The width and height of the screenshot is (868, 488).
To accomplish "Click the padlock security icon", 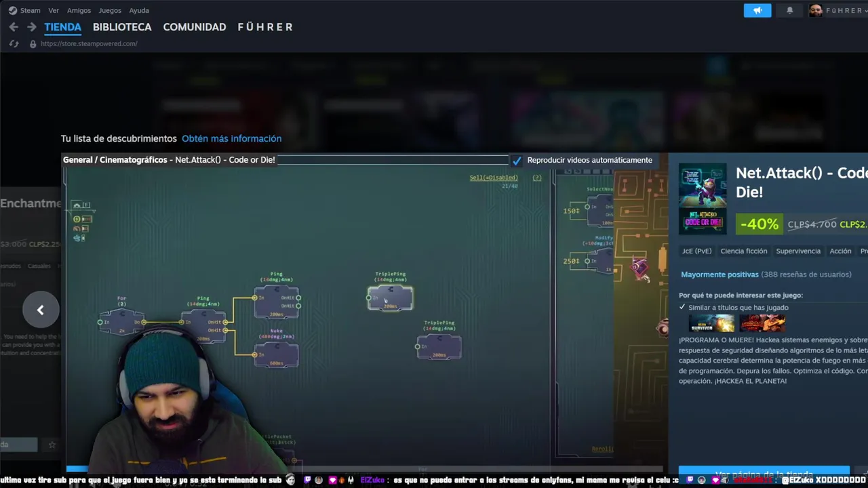I will coord(33,43).
